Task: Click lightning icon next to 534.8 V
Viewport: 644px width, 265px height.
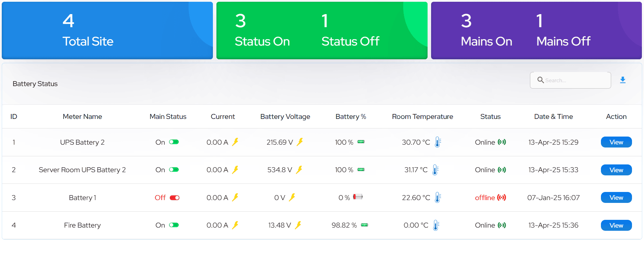Action: point(299,170)
